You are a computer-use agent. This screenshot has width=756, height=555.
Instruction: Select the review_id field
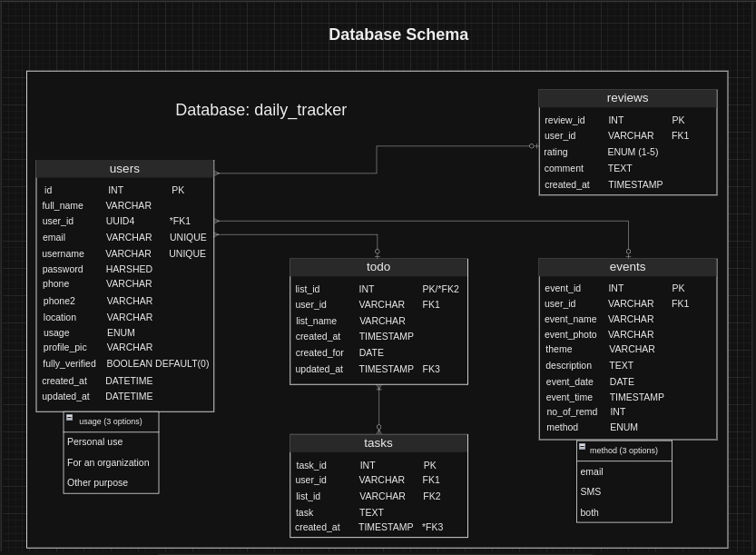(x=565, y=120)
